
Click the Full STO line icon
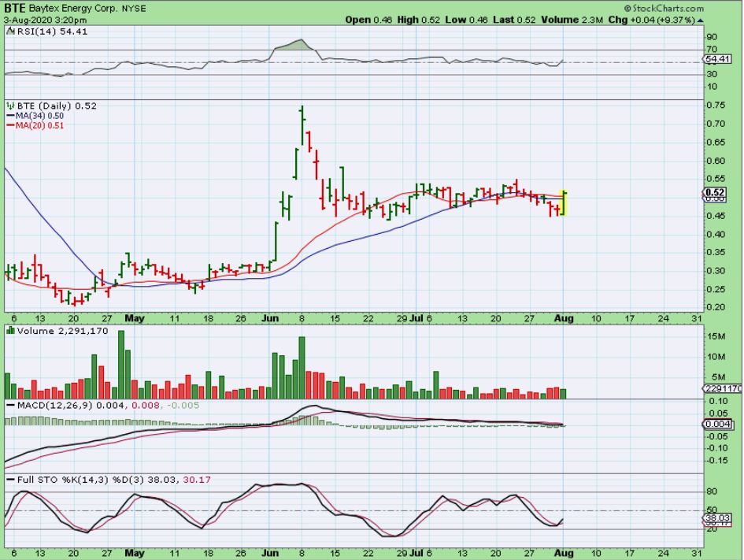pos(9,479)
